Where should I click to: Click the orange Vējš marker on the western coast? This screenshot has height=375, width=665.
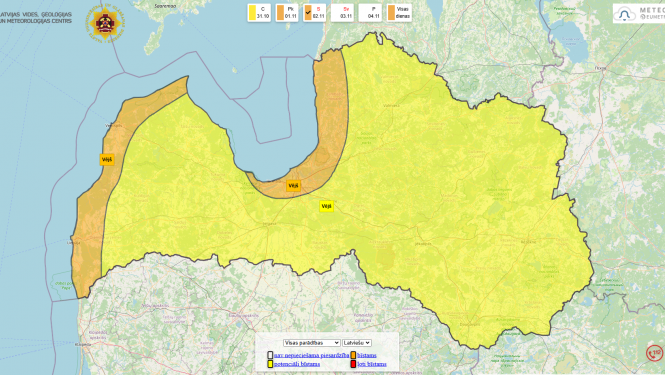[107, 160]
